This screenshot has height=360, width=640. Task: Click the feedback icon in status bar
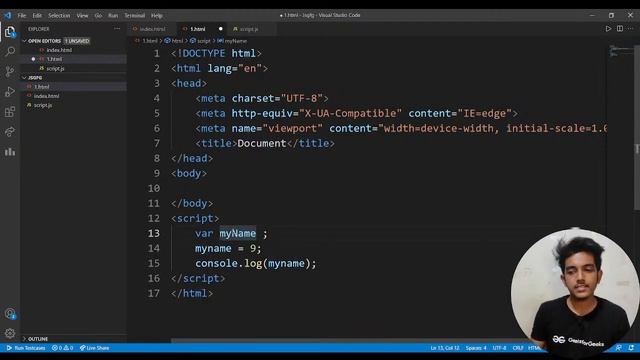pyautogui.click(x=619, y=348)
